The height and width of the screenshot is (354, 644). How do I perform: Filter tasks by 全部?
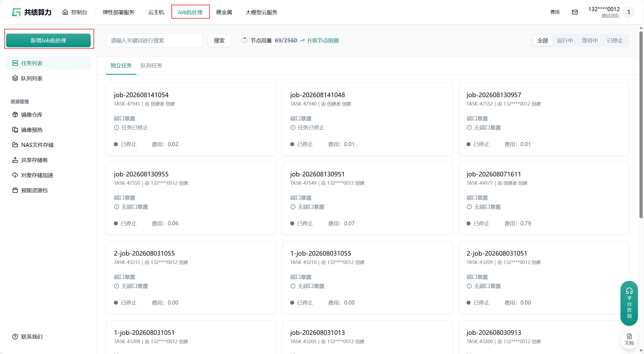pyautogui.click(x=543, y=40)
